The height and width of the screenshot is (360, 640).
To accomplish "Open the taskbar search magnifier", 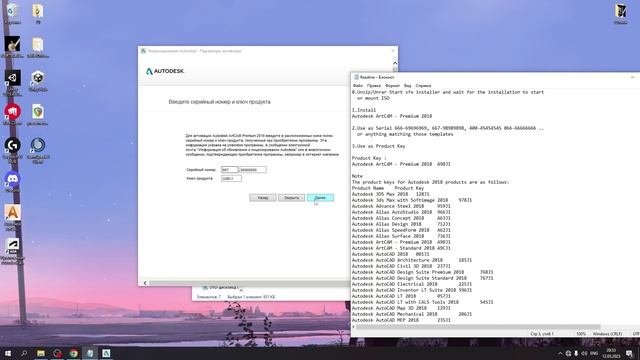I will 24,353.
